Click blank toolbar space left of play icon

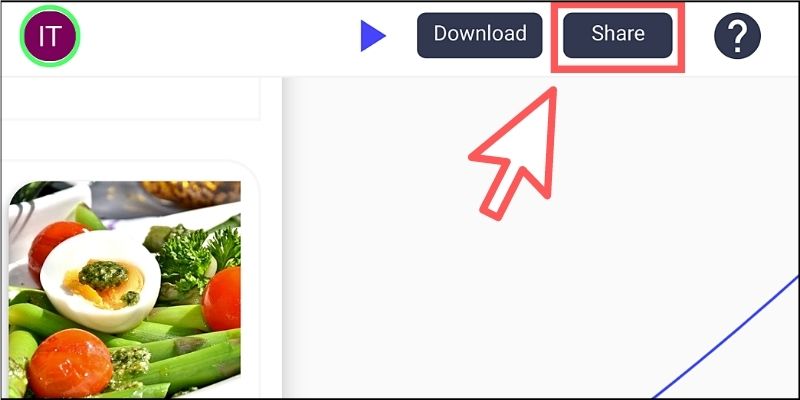tap(219, 36)
